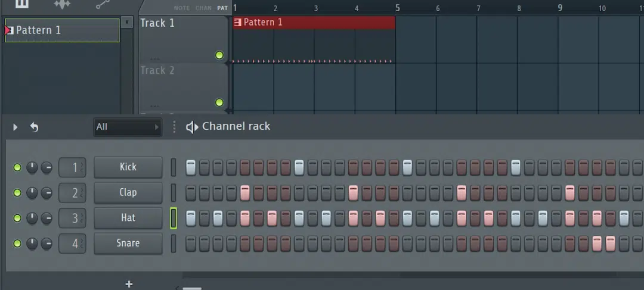Toggle Hat step 3
The height and width of the screenshot is (290, 644).
click(218, 218)
